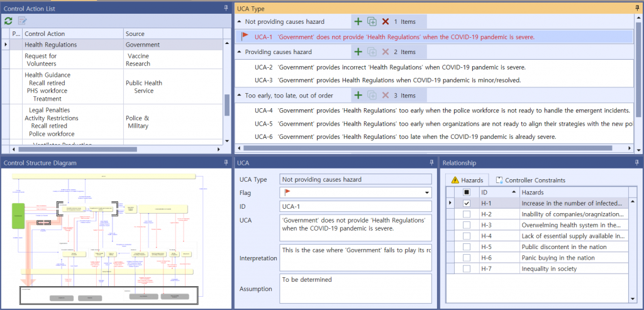Select the UCA-5 row
The image size is (644, 310).
click(435, 124)
